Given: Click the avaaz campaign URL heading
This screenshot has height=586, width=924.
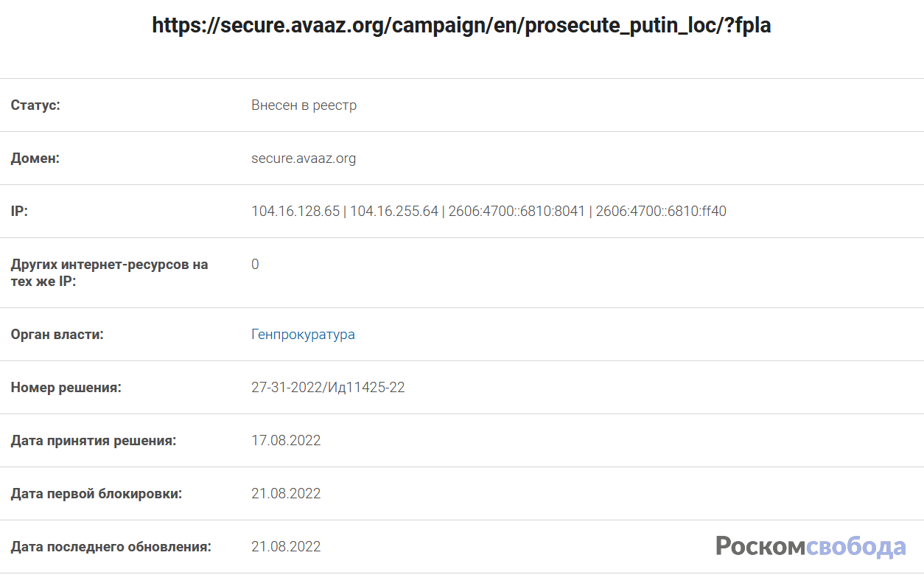Looking at the screenshot, I should coord(461,25).
